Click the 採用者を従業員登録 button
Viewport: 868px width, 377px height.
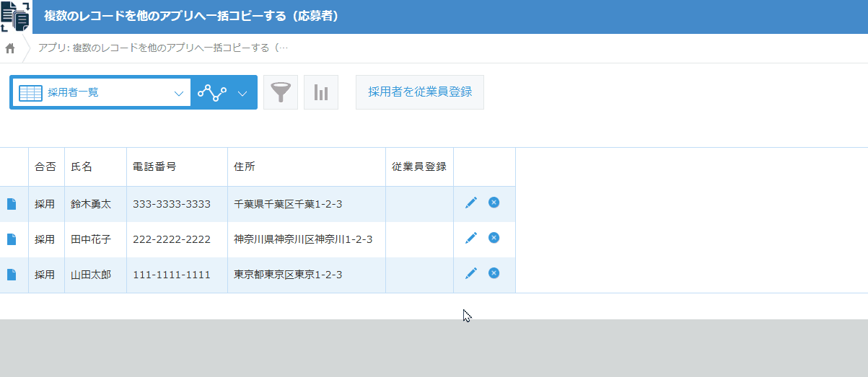click(x=419, y=92)
